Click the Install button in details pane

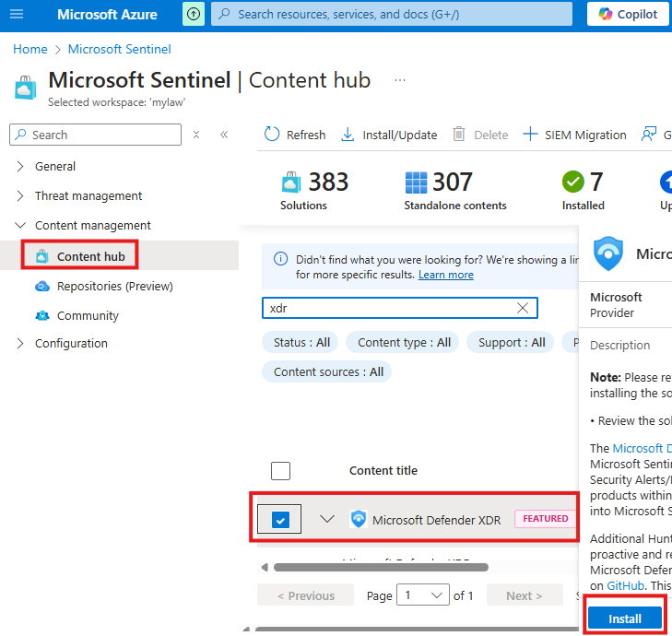click(x=625, y=618)
